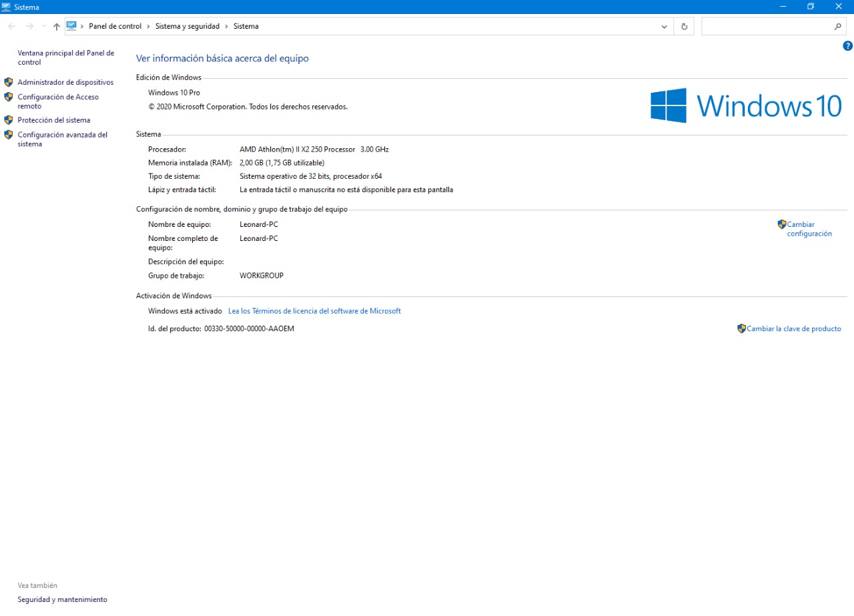Refresh the page with the refresh button

684,27
